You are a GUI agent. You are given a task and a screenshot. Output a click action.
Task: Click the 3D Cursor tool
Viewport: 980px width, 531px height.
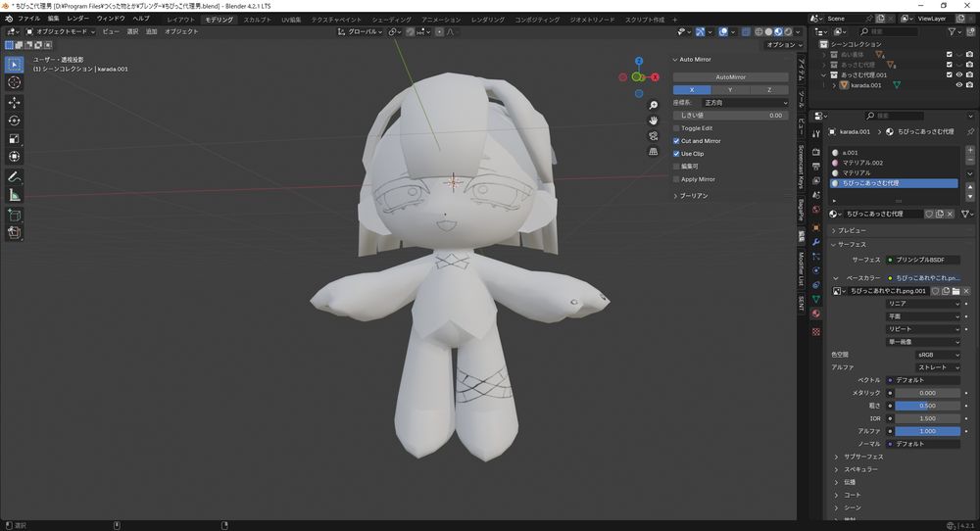(x=15, y=83)
